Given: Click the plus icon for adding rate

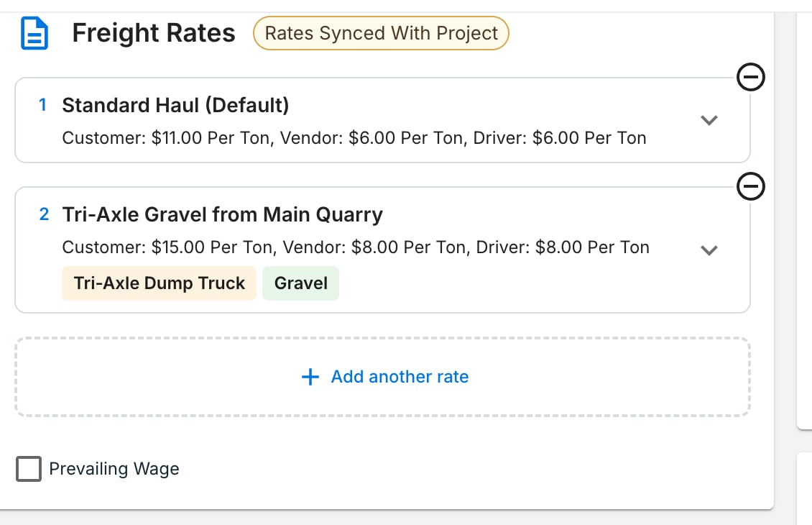Looking at the screenshot, I should [310, 377].
